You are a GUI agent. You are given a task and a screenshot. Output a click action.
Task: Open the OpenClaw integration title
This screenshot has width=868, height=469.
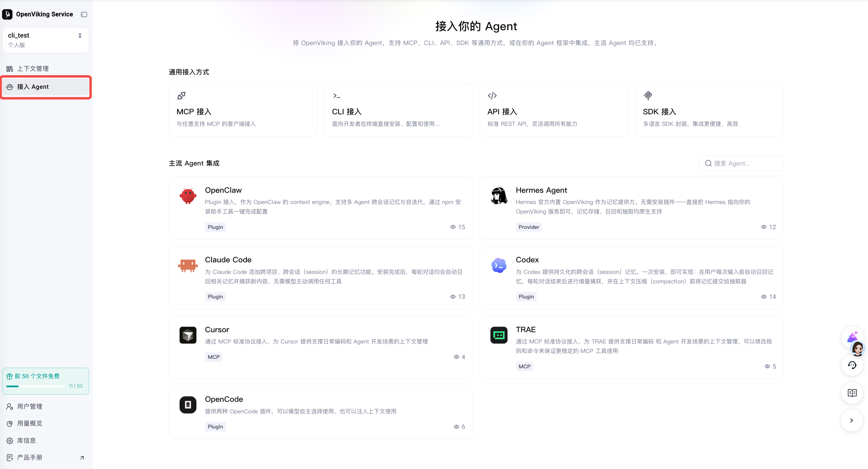[223, 190]
